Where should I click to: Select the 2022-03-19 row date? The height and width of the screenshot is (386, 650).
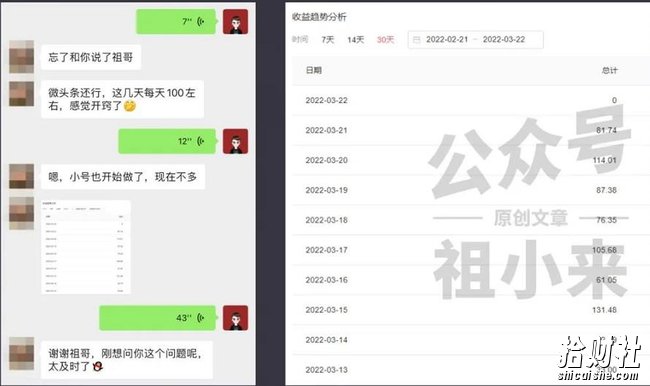click(326, 190)
